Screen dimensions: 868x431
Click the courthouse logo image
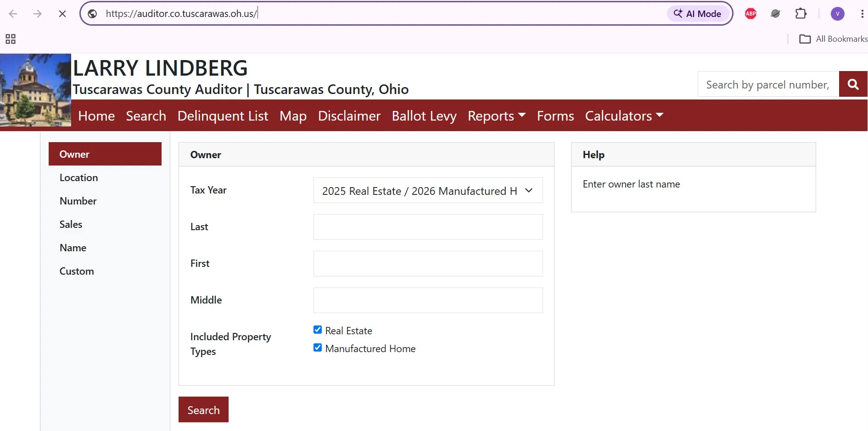point(35,90)
